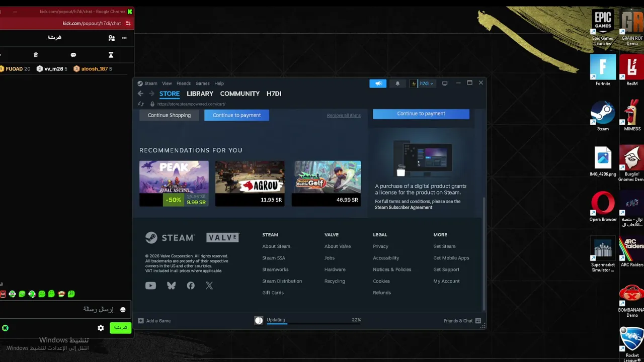Select the IMG_4206.png desktop file
This screenshot has width=644, height=362.
tap(603, 161)
